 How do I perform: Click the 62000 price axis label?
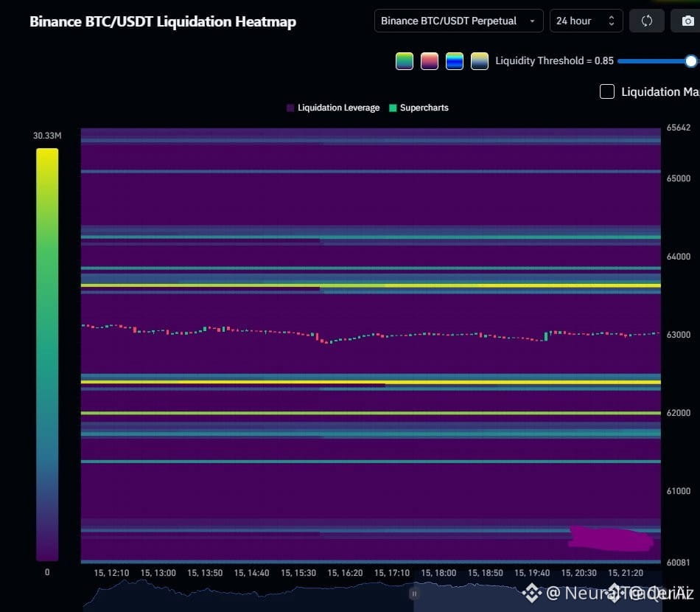pyautogui.click(x=678, y=413)
